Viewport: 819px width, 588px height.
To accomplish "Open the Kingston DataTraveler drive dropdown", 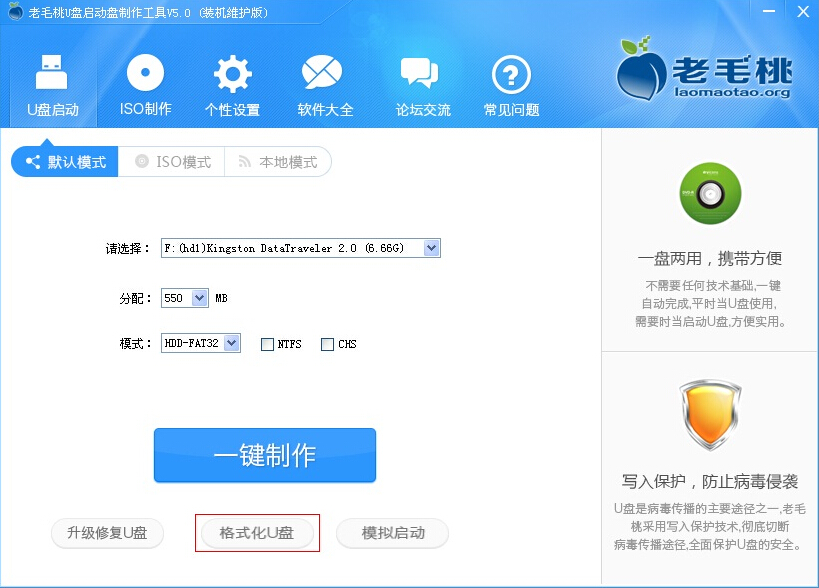I will [x=430, y=247].
